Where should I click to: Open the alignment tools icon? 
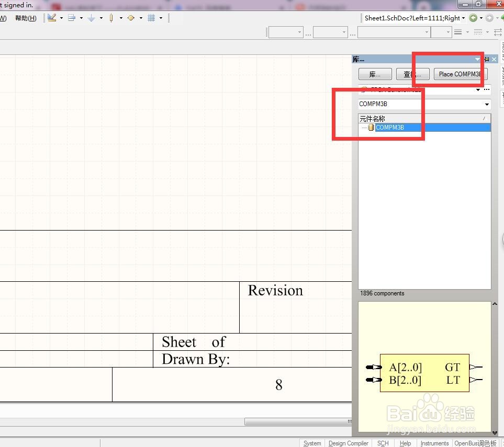click(x=72, y=18)
